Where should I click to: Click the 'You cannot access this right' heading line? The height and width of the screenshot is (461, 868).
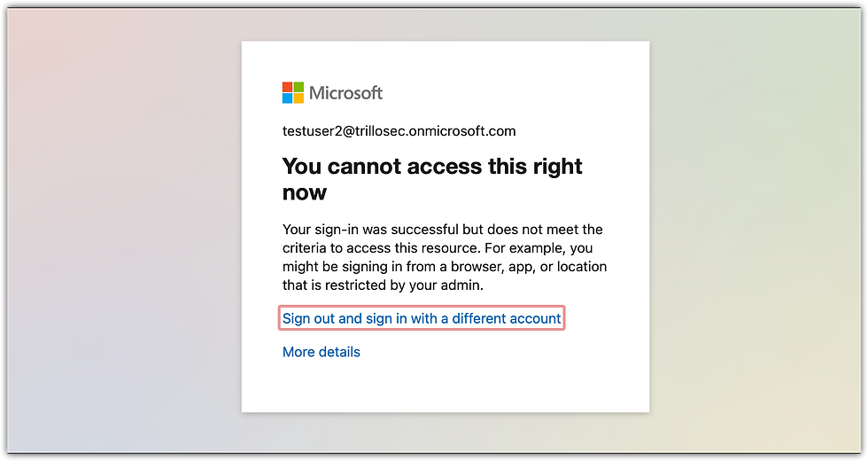click(x=432, y=167)
